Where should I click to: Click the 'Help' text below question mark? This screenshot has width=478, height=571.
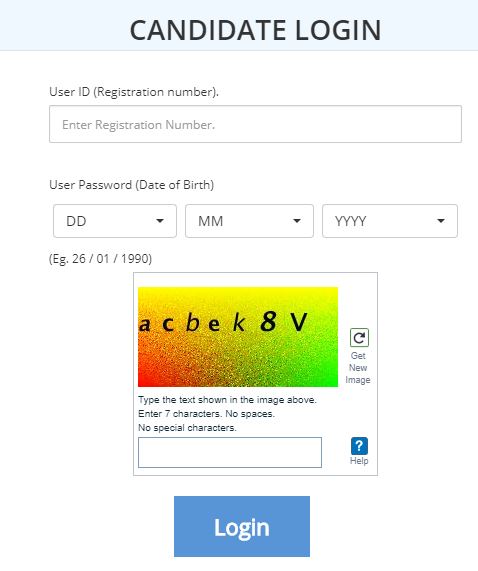click(359, 461)
